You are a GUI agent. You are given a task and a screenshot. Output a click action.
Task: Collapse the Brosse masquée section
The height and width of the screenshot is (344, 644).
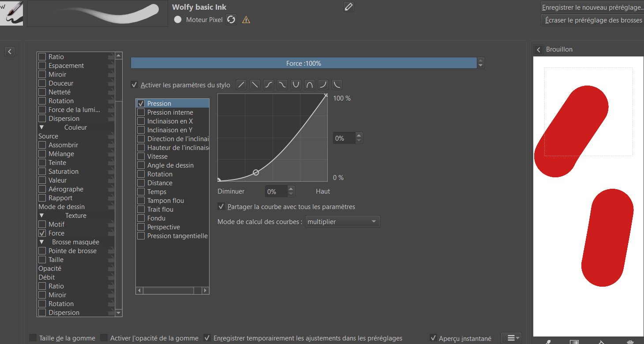42,242
